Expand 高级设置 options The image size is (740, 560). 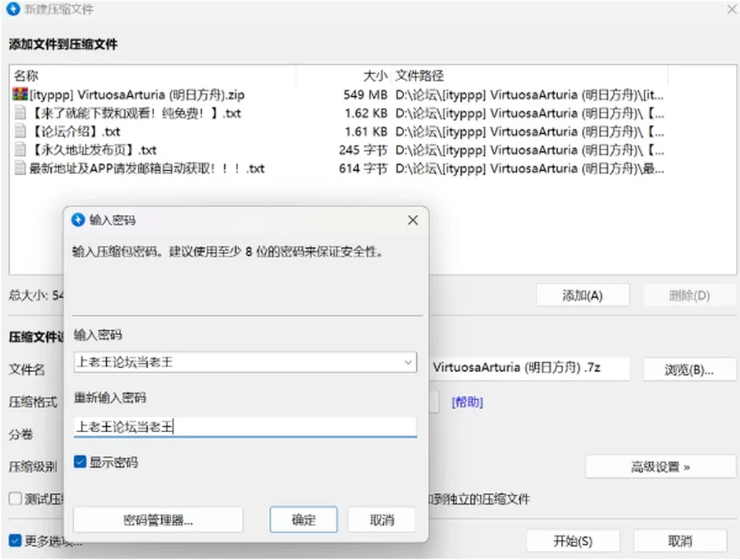(x=661, y=467)
